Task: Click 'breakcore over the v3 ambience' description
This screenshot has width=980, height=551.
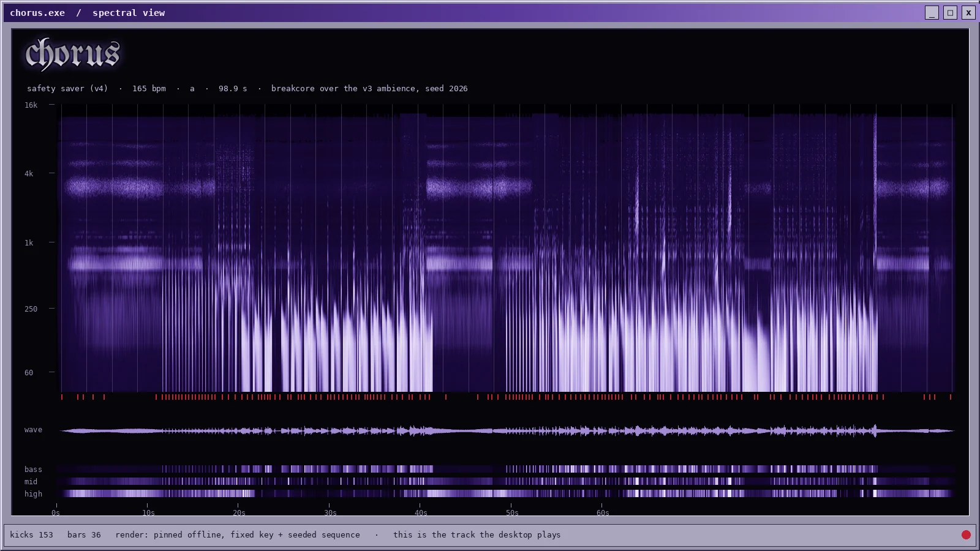Action: pyautogui.click(x=344, y=89)
